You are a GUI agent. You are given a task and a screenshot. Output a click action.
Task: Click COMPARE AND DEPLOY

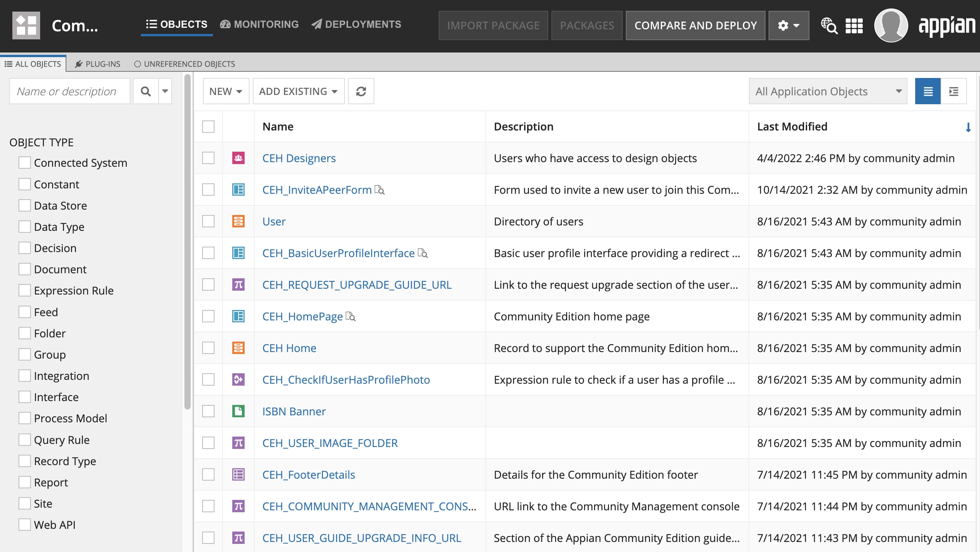[x=696, y=25]
